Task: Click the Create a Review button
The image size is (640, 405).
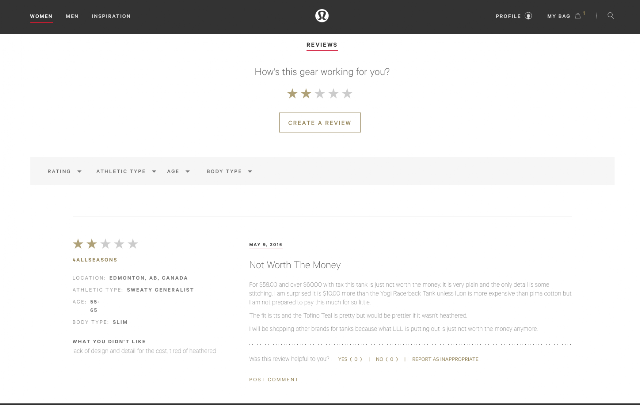Action: (x=320, y=122)
